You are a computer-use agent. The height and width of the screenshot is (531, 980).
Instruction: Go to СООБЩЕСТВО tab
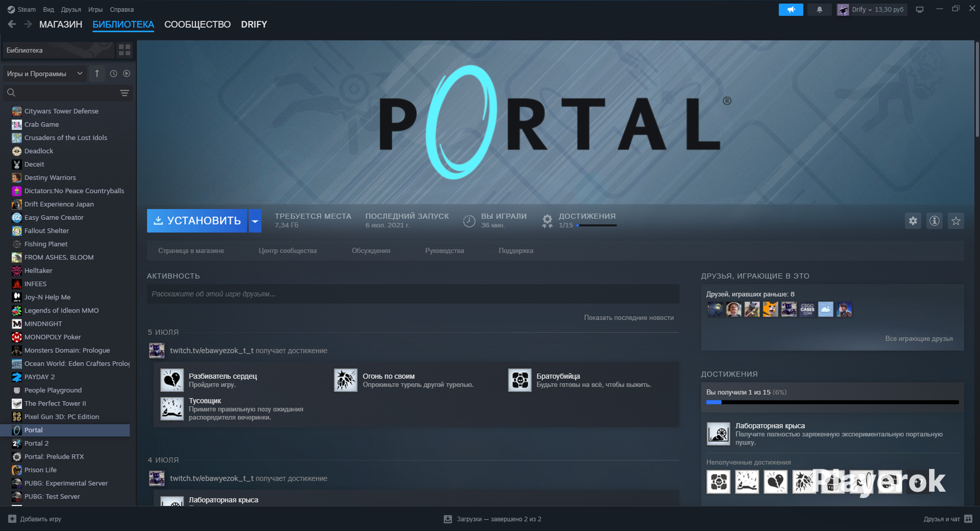tap(197, 24)
